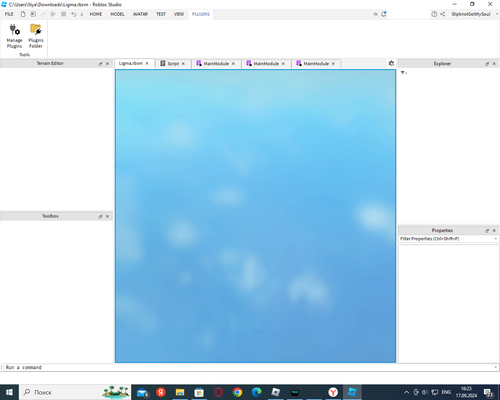Open Microsoft Edge from taskbar
The height and width of the screenshot is (400, 500).
[x=256, y=392]
